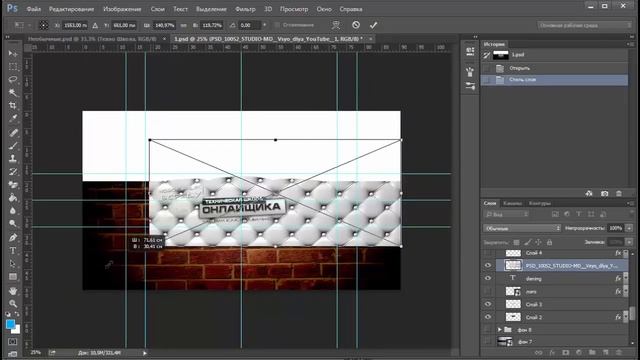Hide the Слой 3 layer
640x360 pixels.
pos(488,304)
